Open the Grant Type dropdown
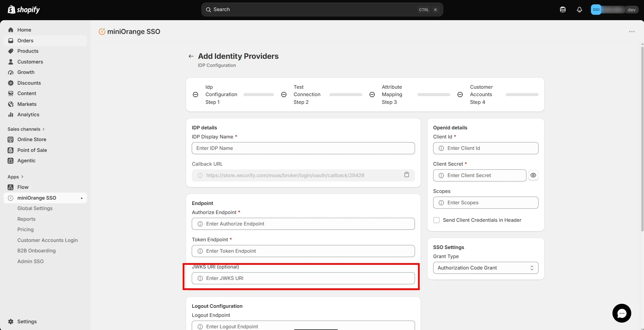 [x=486, y=268]
